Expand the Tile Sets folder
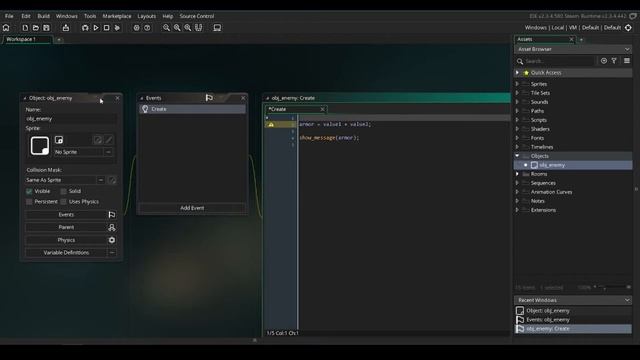Viewport: 640px width, 360px height. [x=518, y=93]
